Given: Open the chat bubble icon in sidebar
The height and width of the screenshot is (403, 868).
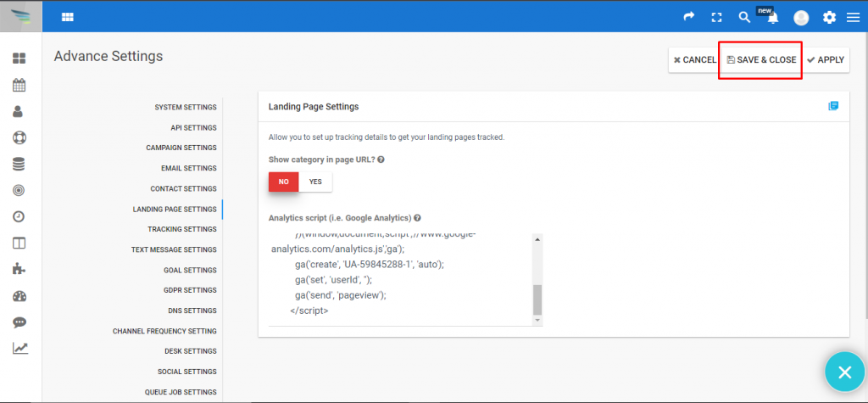Looking at the screenshot, I should pyautogui.click(x=19, y=322).
